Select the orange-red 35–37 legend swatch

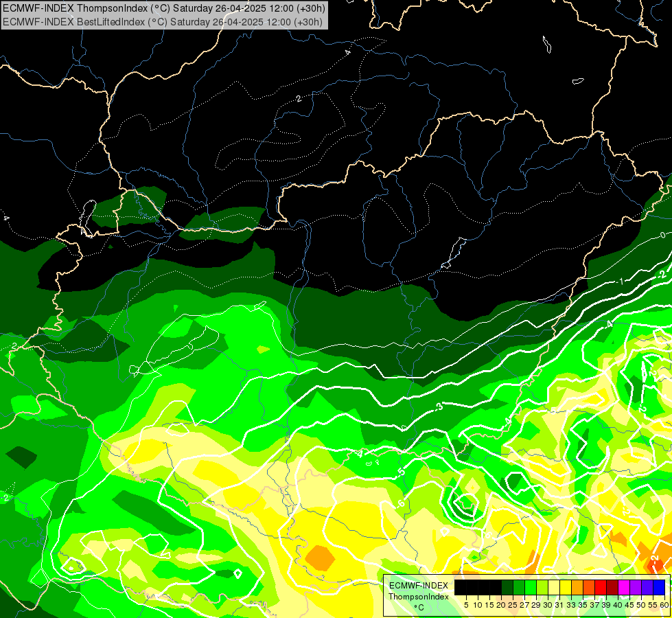[589, 587]
